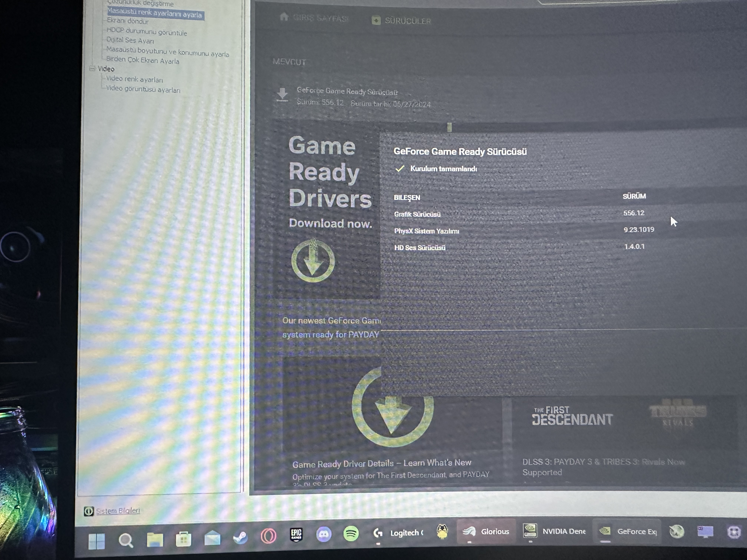Switch to Glorious app in taskbar
Screen dimensions: 747x560
[x=486, y=532]
